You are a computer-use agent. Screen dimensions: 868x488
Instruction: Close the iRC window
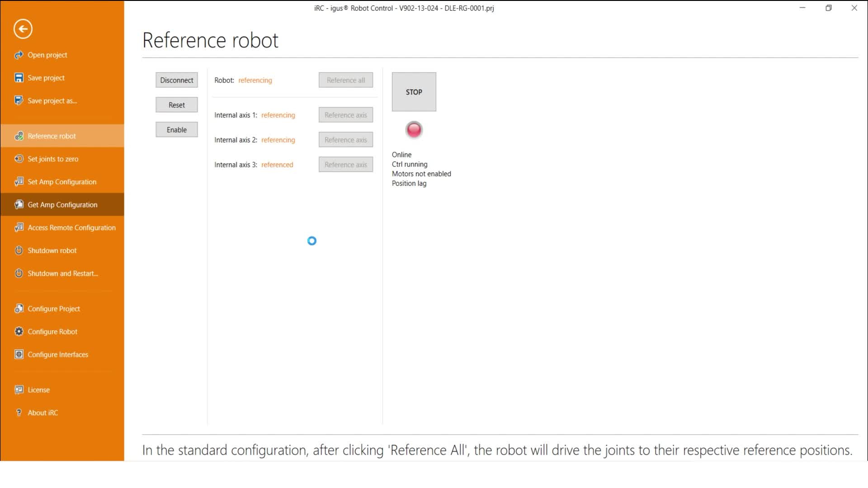pyautogui.click(x=854, y=8)
